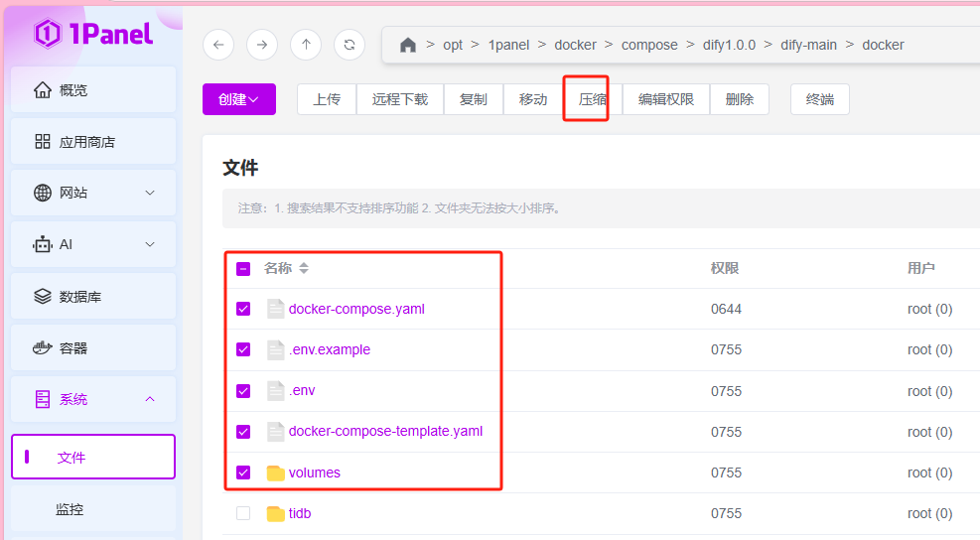Select 监控 submenu item
This screenshot has width=980, height=540.
(93, 509)
